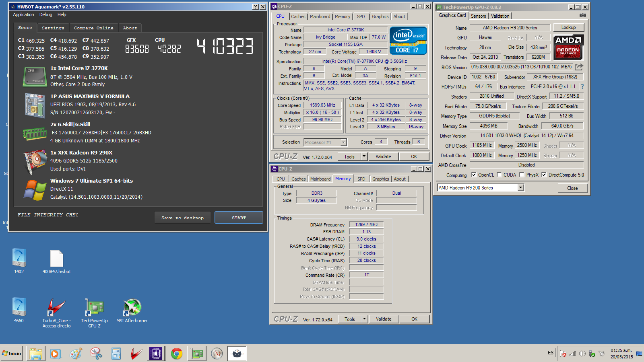
Task: Toggle the PhysX checkbox in GPU-Z
Action: [x=522, y=175]
